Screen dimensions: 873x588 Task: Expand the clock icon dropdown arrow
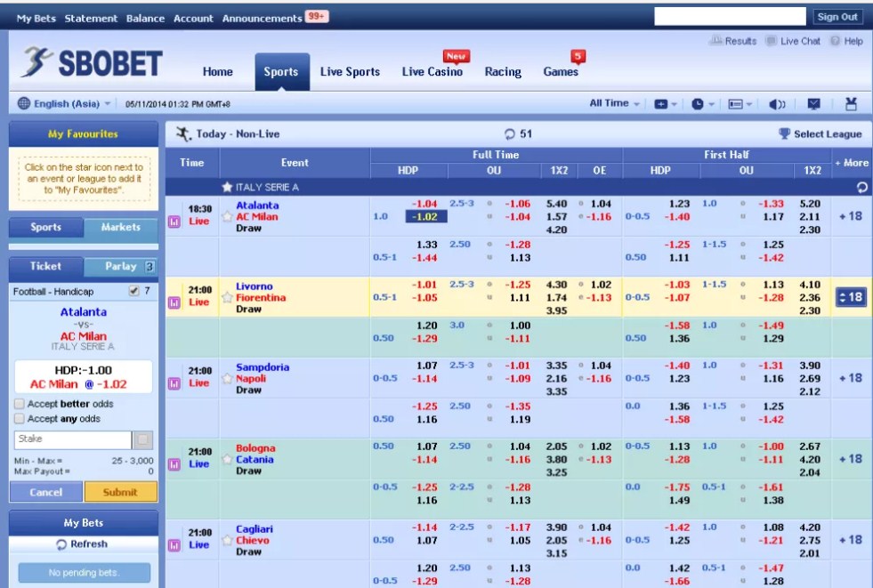pyautogui.click(x=712, y=105)
